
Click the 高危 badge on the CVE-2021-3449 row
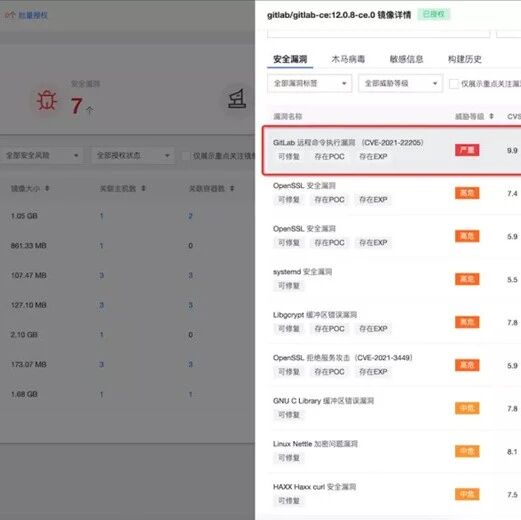click(467, 365)
